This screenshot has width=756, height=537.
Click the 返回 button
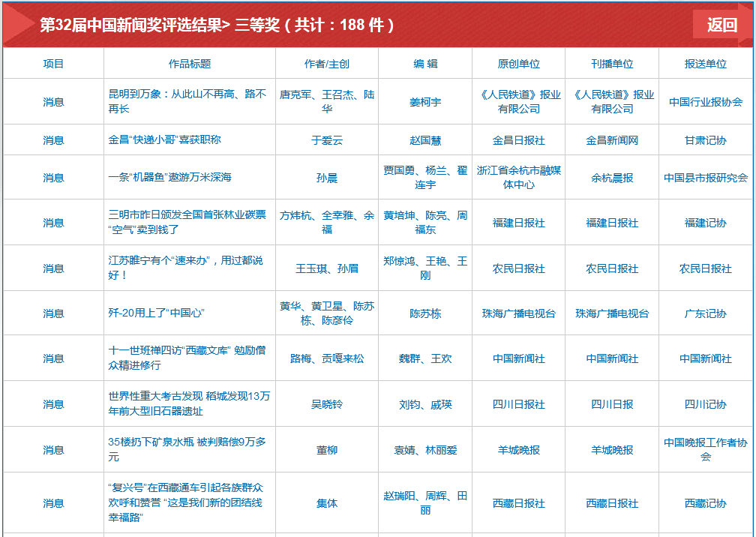(x=721, y=25)
